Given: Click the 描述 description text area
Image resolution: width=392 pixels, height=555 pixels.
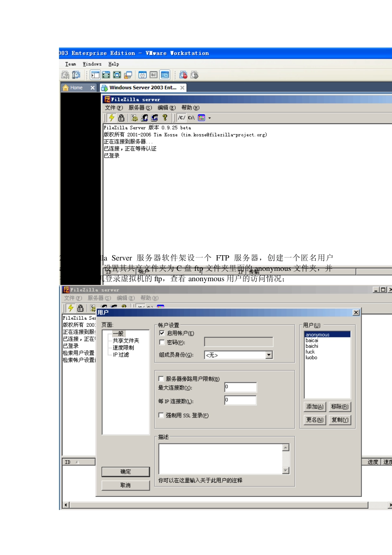Looking at the screenshot, I should (x=221, y=459).
